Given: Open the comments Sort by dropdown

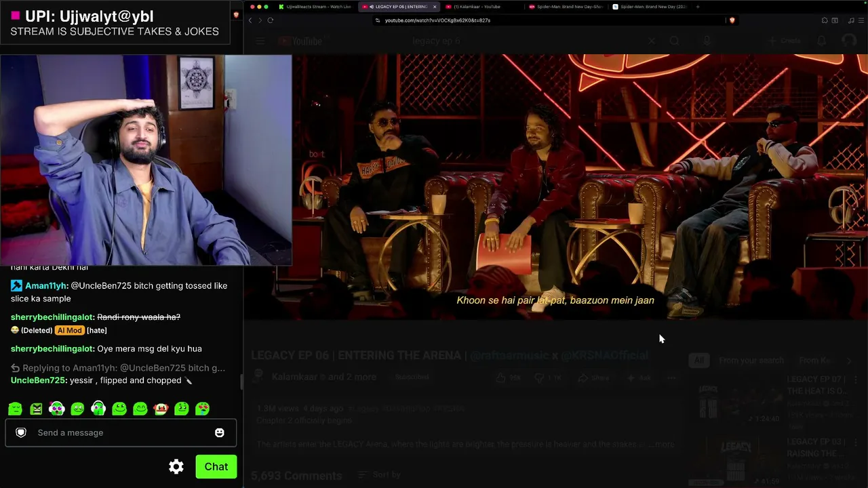Looking at the screenshot, I should (379, 475).
